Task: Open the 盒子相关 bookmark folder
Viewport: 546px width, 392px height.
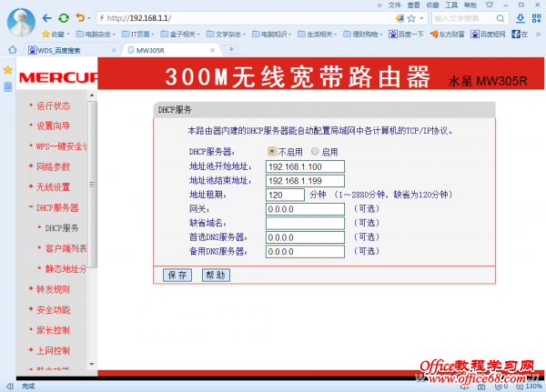Action: coord(180,35)
